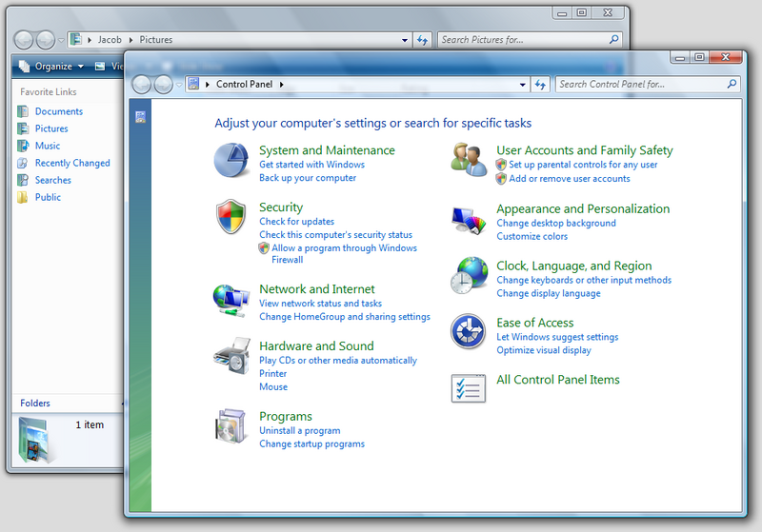Click the All Control Panel Items checklist icon
This screenshot has height=532, width=762.
click(469, 388)
